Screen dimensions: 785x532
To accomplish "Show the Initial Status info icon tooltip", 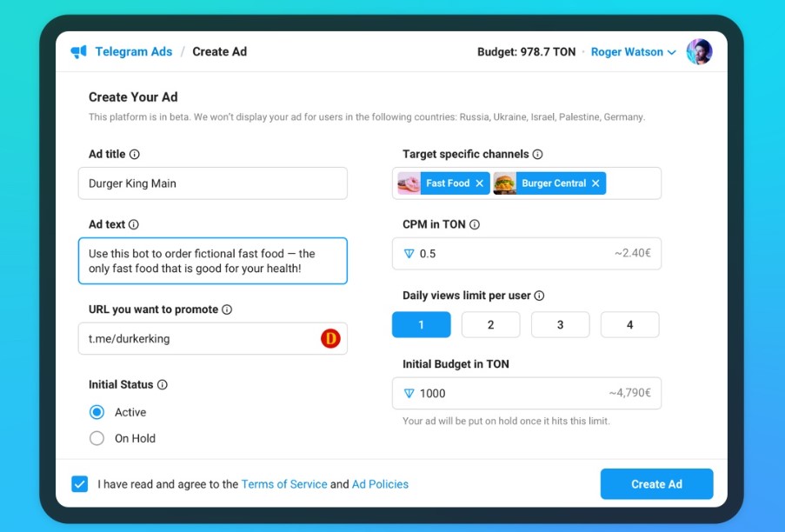I will click(x=163, y=384).
